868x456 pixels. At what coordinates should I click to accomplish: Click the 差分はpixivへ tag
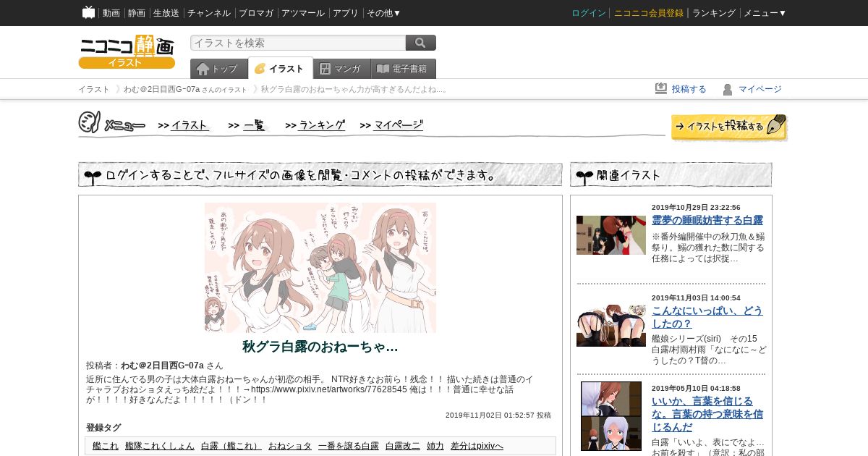(477, 446)
